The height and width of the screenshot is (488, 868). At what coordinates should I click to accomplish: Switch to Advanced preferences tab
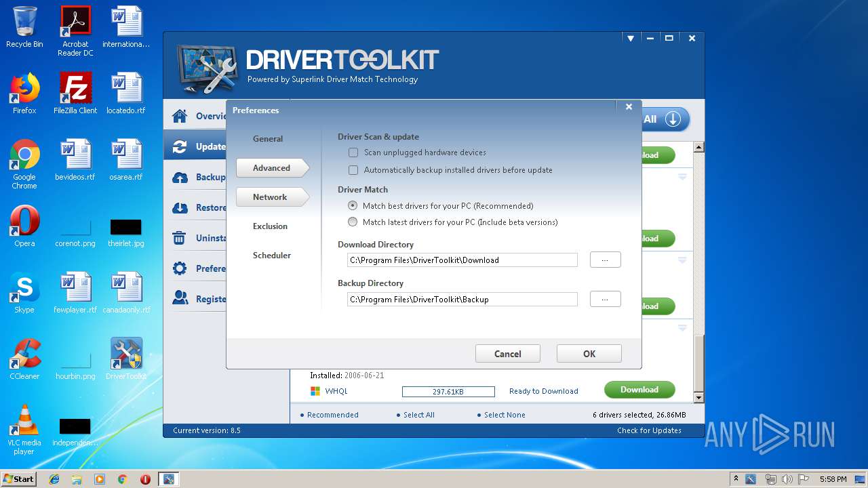point(272,168)
